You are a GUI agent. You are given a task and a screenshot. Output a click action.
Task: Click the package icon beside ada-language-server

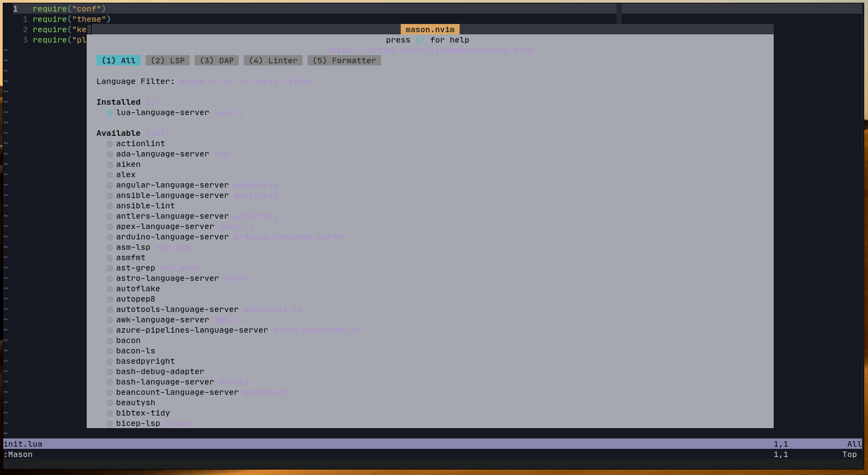110,154
